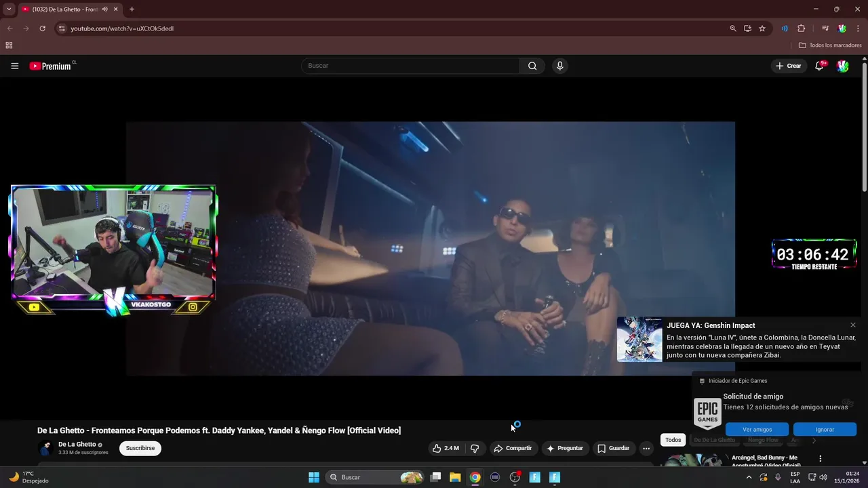868x488 pixels.
Task: Click the Chrome address bar URL
Action: coord(122,28)
